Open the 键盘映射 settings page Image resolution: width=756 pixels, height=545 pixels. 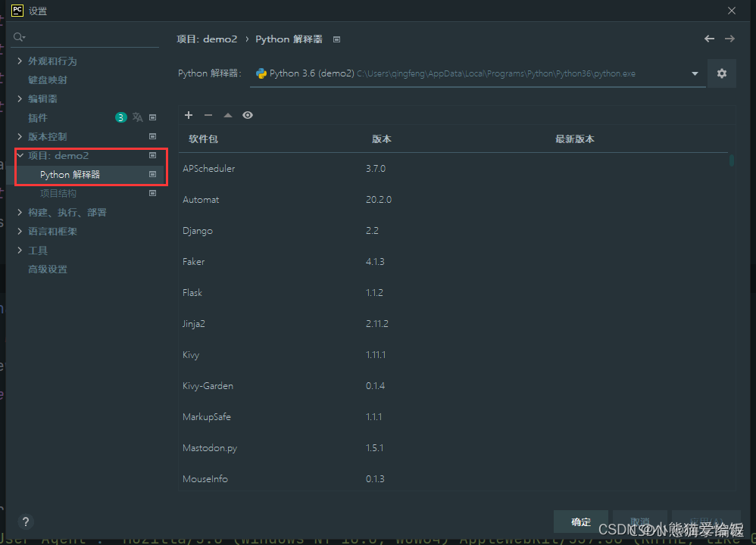coord(47,80)
